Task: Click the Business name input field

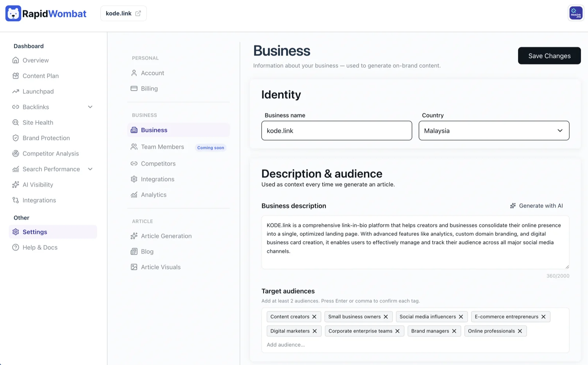Action: [x=337, y=131]
